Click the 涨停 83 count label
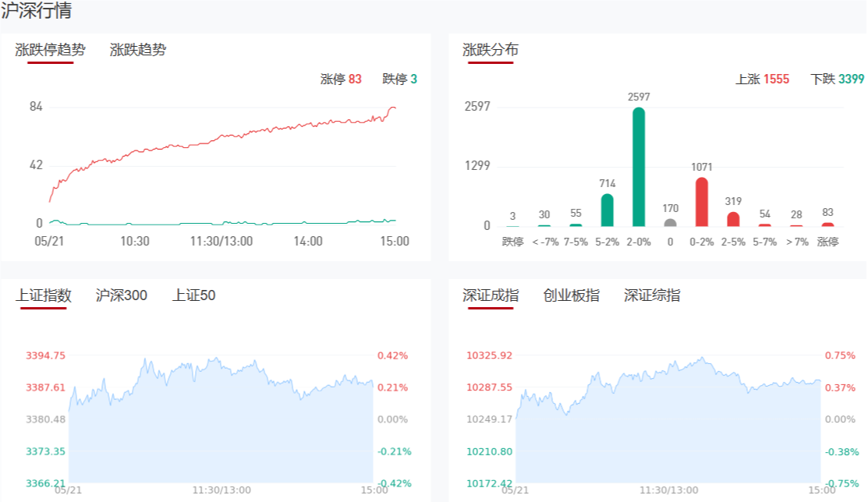This screenshot has height=502, width=868. pyautogui.click(x=341, y=79)
